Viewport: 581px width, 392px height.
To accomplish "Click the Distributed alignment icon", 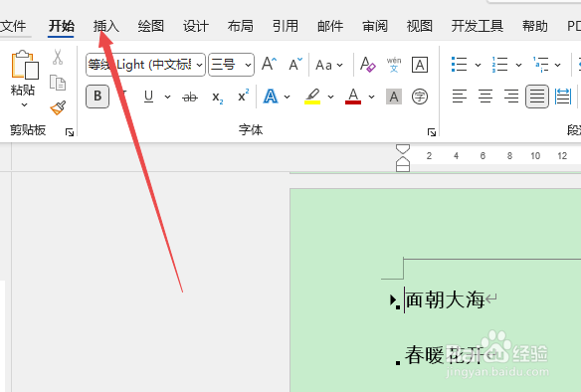I will (563, 97).
